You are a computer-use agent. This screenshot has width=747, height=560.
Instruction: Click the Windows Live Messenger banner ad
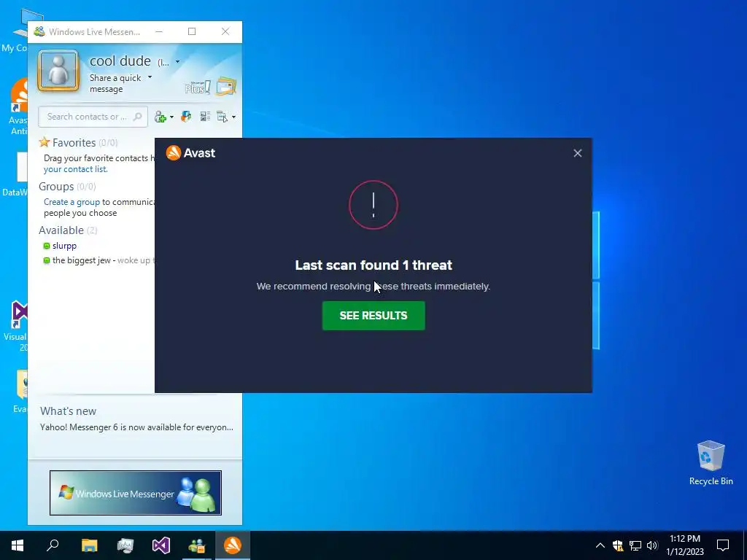pos(135,493)
